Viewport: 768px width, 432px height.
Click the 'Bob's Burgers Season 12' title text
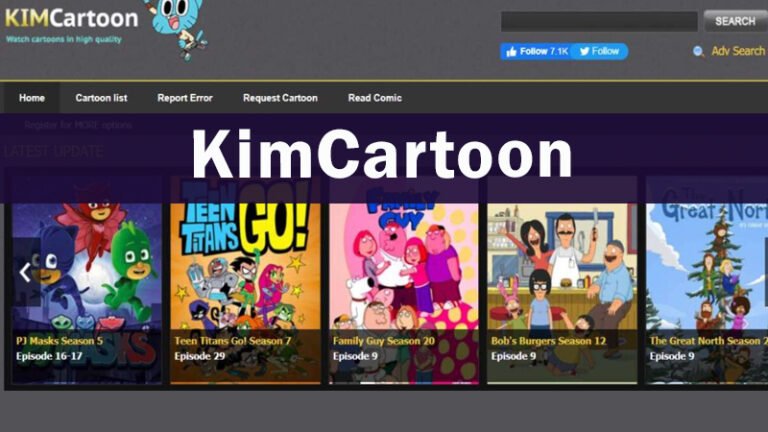pyautogui.click(x=549, y=341)
